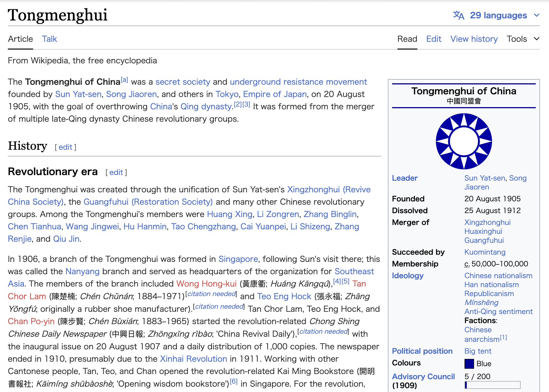Click the first citation needed tag
549x392 pixels.
coord(212,294)
